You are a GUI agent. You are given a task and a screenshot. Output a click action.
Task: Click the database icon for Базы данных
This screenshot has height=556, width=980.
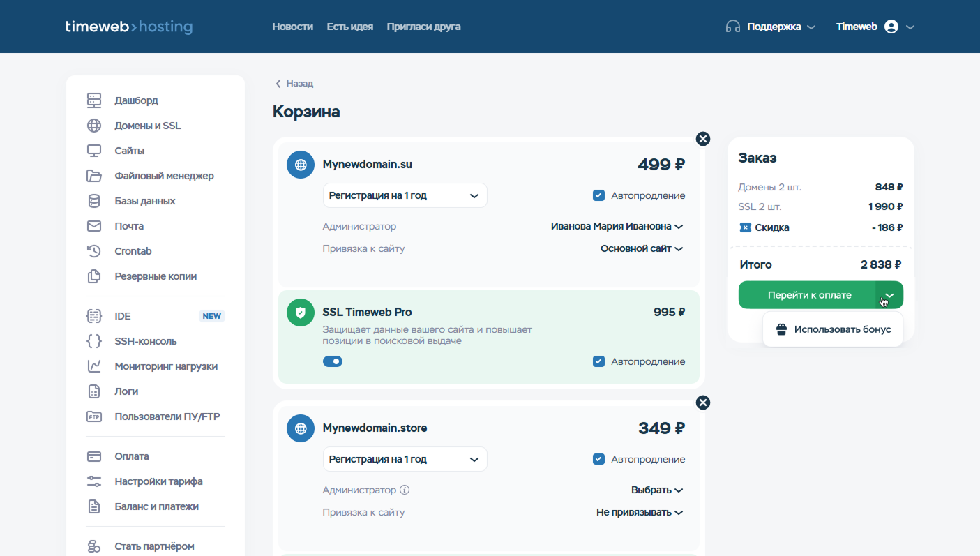tap(94, 201)
